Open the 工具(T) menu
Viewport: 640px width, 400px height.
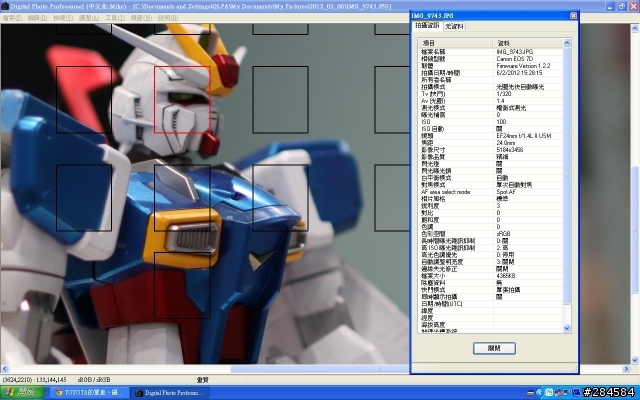(115, 18)
